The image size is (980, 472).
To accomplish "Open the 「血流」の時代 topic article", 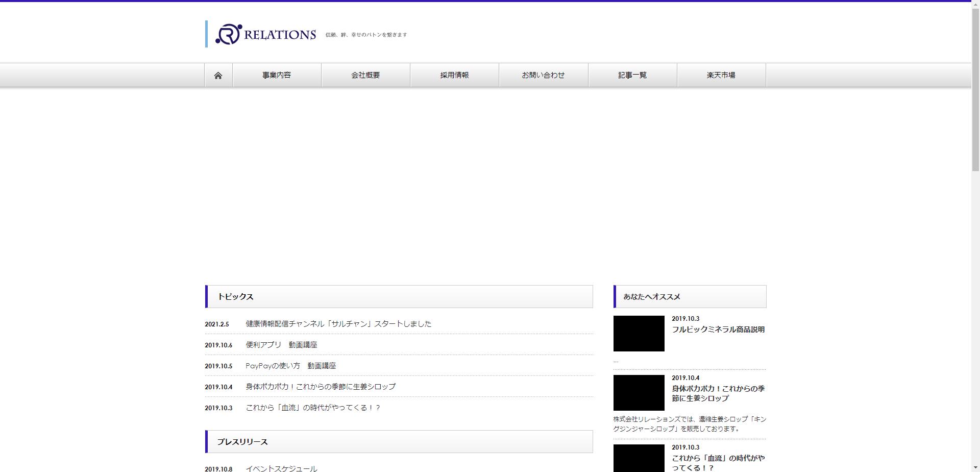I will pyautogui.click(x=312, y=408).
